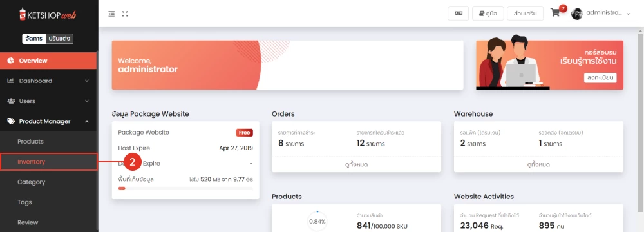This screenshot has height=232, width=644.
Task: Click the storage usage progress bar
Action: click(x=185, y=188)
